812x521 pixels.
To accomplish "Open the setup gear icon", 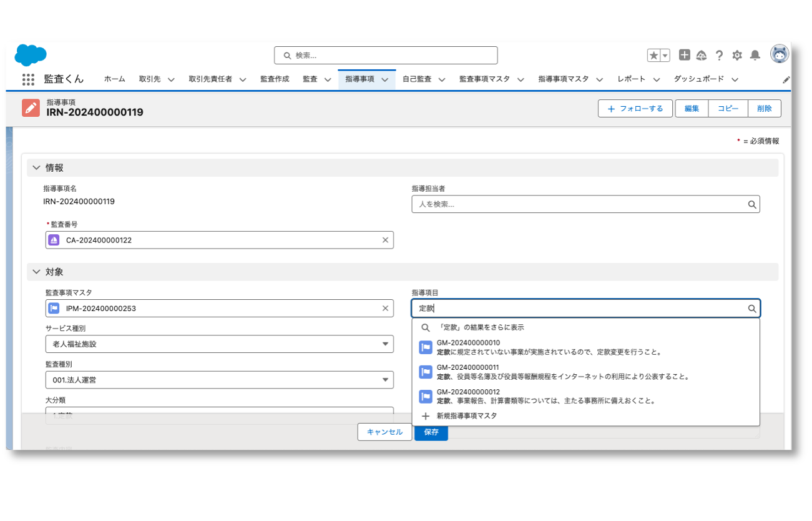I will coord(737,55).
